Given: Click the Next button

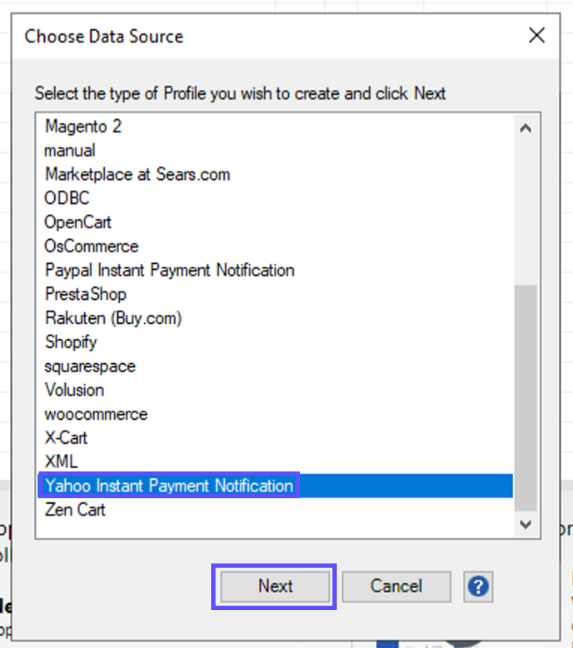Looking at the screenshot, I should [x=275, y=586].
